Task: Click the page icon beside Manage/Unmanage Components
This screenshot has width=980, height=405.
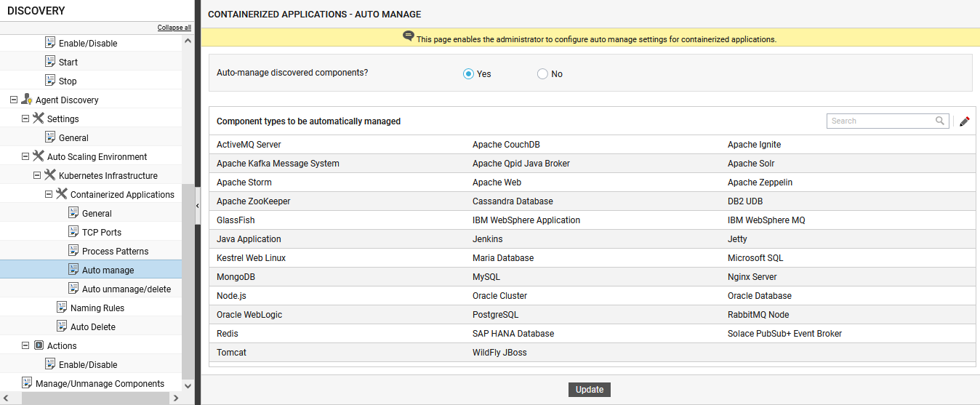Action: click(x=27, y=383)
